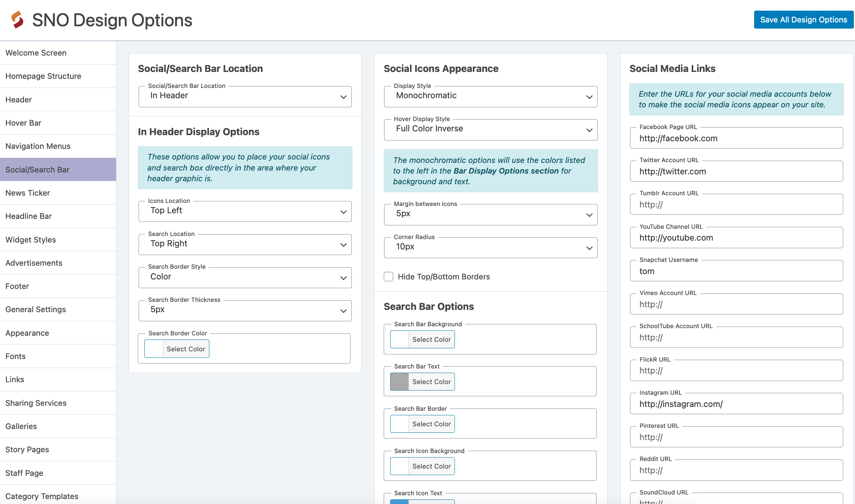Open the Icons Location dropdown
The height and width of the screenshot is (504, 855).
[245, 211]
